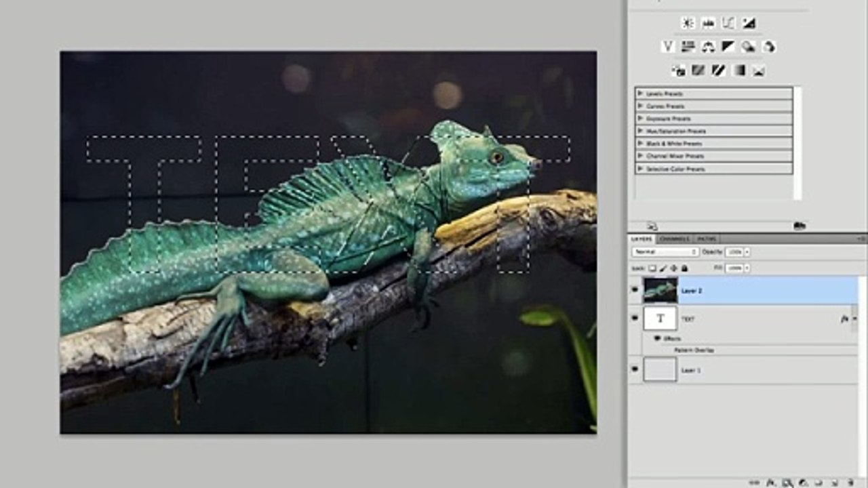Toggle visibility of TEXT layer Effects

pos(657,338)
